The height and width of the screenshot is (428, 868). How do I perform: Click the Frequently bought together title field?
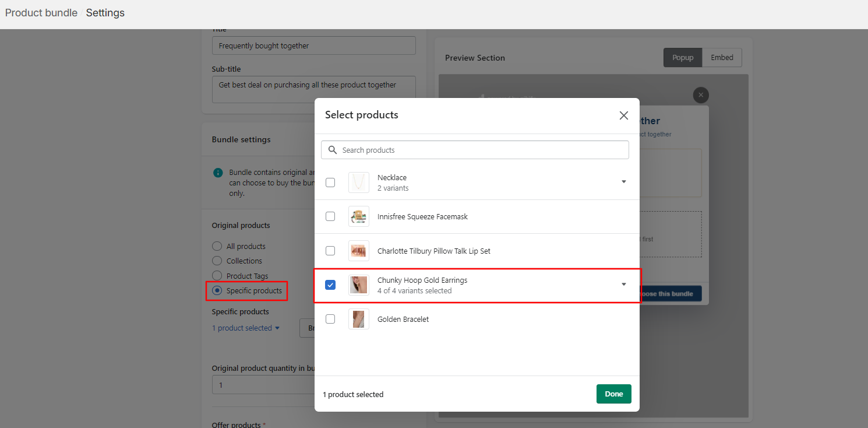point(314,45)
